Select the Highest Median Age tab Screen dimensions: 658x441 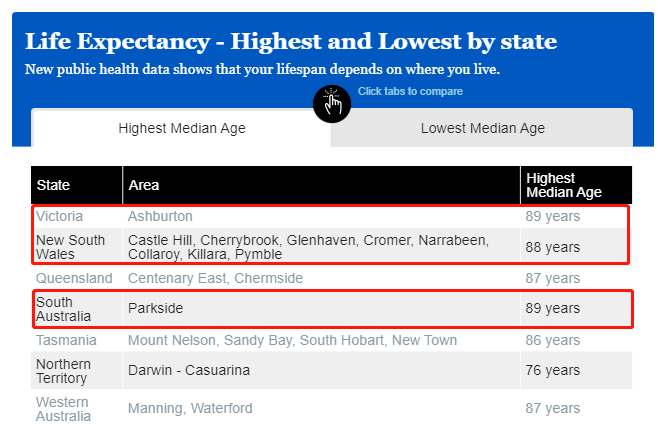[x=181, y=128]
